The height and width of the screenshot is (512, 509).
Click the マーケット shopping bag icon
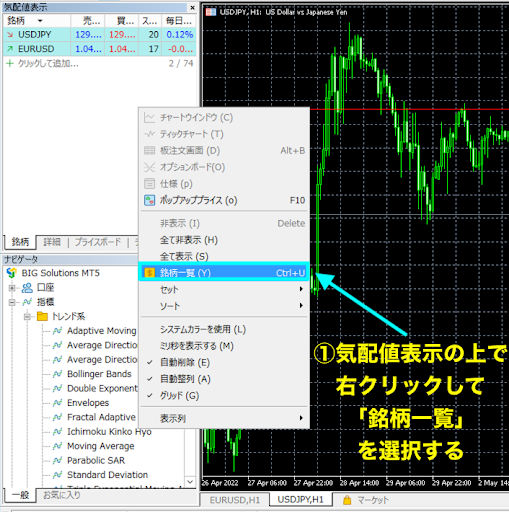[347, 500]
